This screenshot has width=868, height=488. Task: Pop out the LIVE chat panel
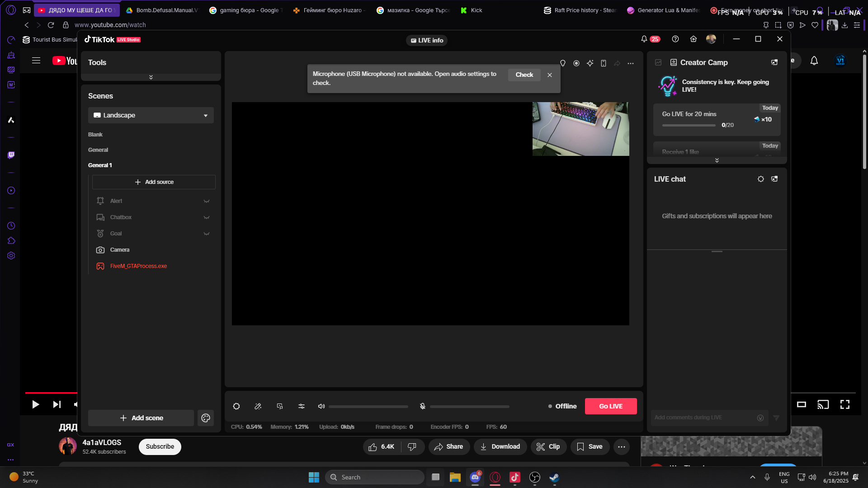click(774, 179)
